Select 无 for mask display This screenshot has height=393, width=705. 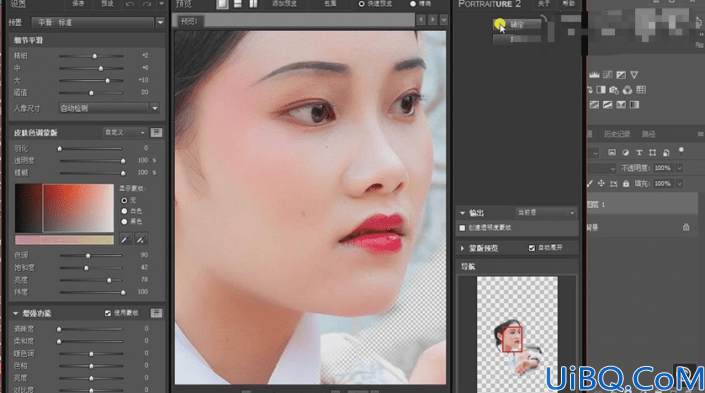click(x=125, y=200)
